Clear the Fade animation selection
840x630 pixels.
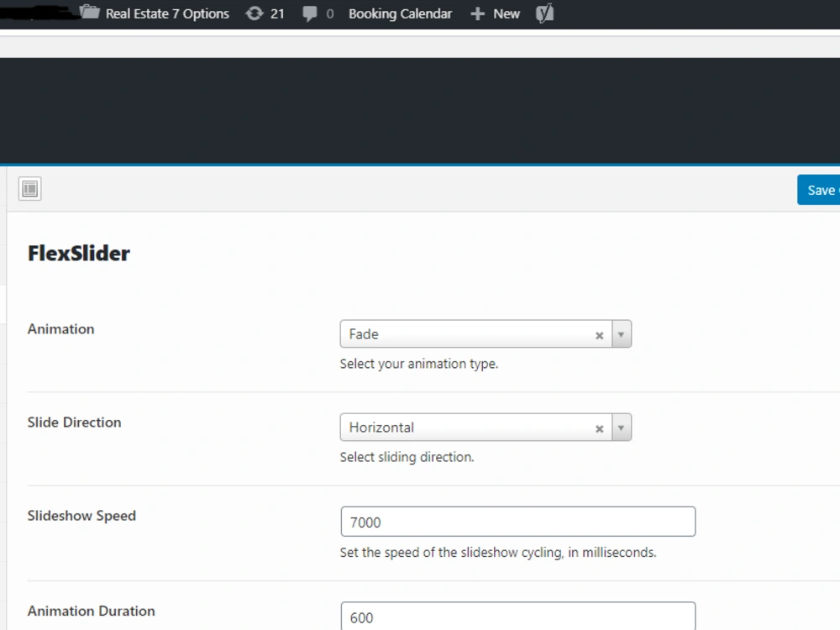(x=600, y=335)
